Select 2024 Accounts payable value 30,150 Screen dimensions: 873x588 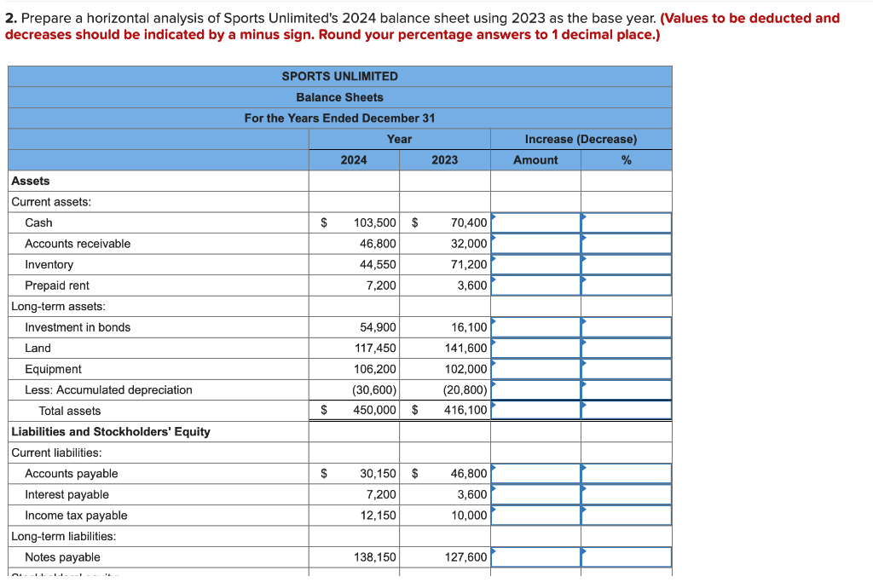point(378,474)
